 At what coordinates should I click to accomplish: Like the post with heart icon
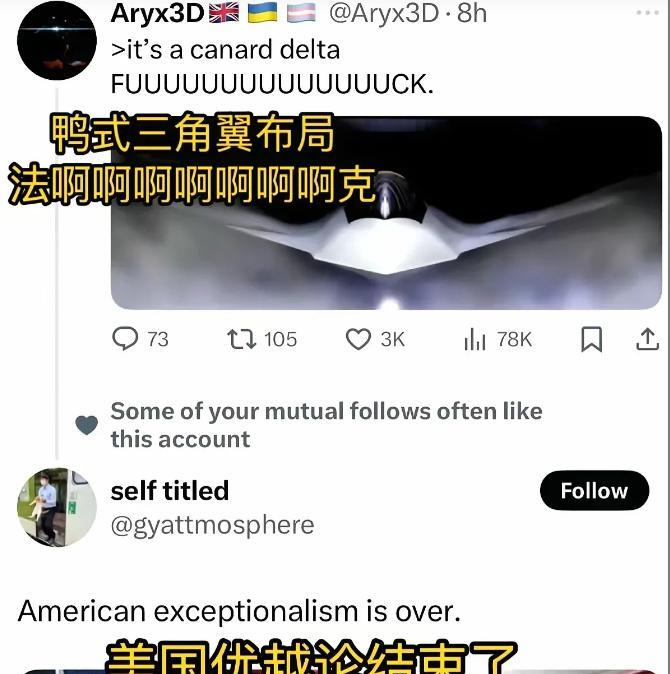[x=358, y=339]
